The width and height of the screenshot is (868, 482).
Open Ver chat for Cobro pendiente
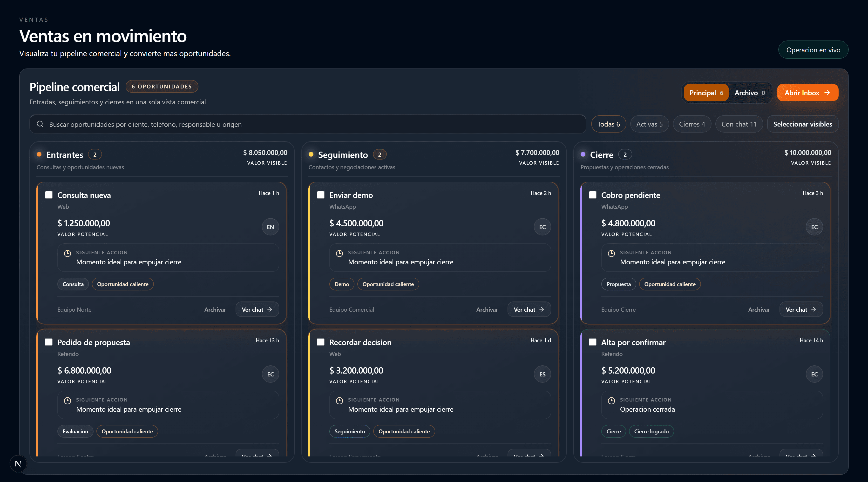pos(801,309)
